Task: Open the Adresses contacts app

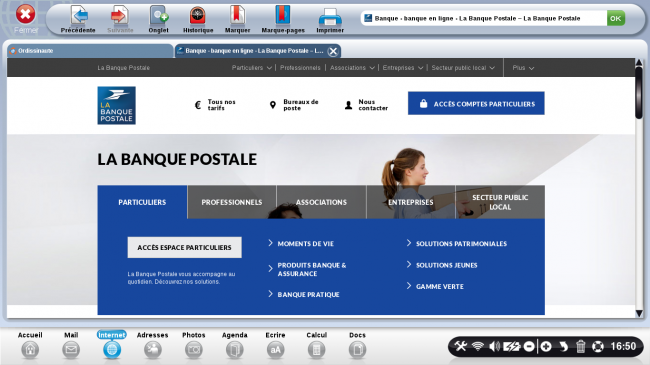Action: (153, 345)
